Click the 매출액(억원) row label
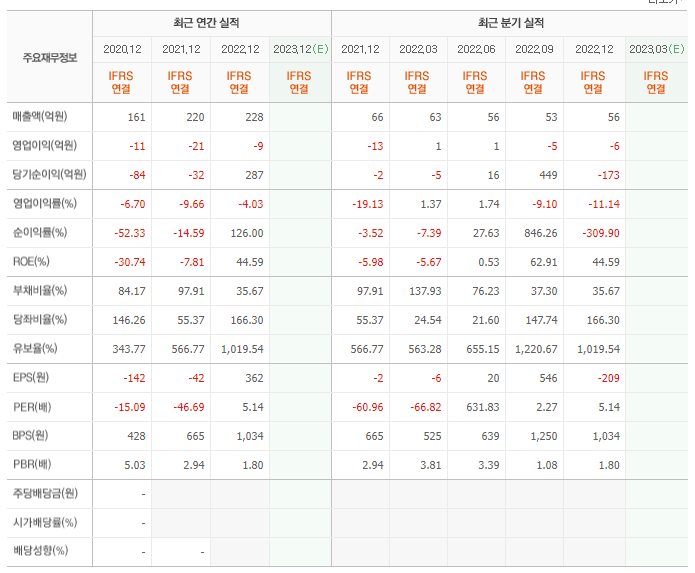This screenshot has width=695, height=573. point(40,117)
